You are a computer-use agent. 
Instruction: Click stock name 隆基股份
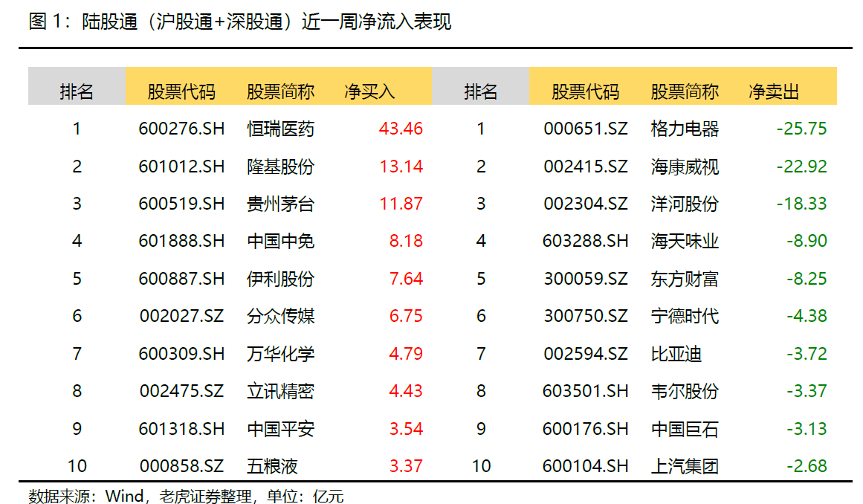coord(281,167)
